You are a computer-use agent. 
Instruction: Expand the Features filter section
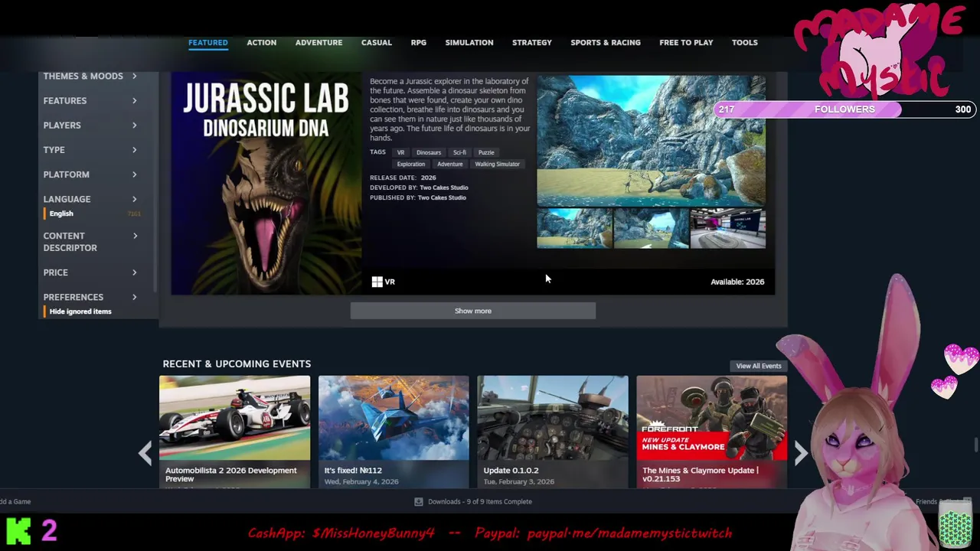(90, 100)
